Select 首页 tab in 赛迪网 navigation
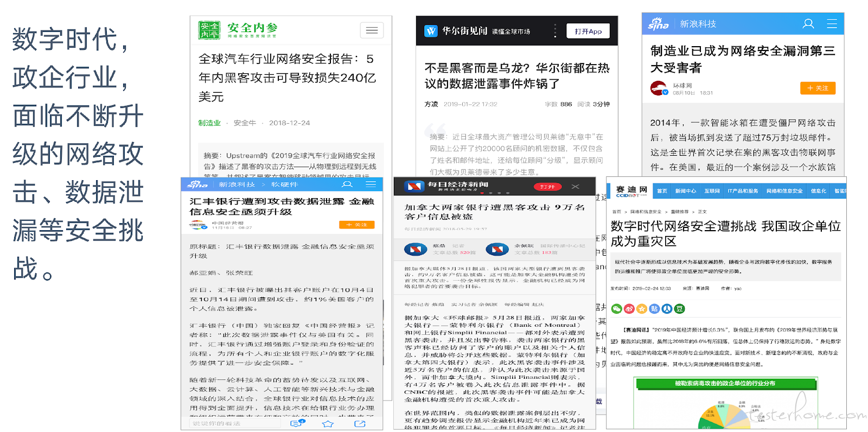Image resolution: width=868 pixels, height=432 pixels. [x=662, y=191]
